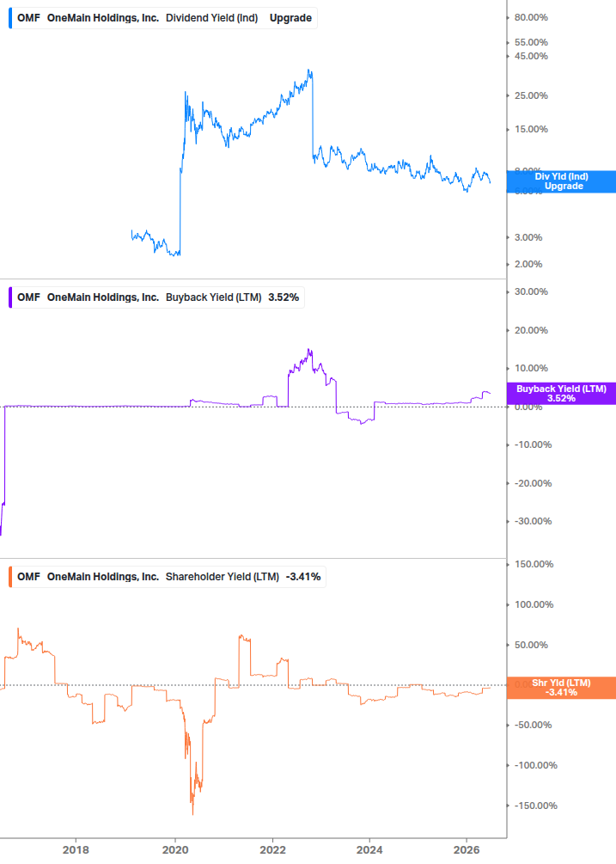The height and width of the screenshot is (864, 616).
Task: Click the 45.00% dividend yield axis label
Action: tap(531, 56)
